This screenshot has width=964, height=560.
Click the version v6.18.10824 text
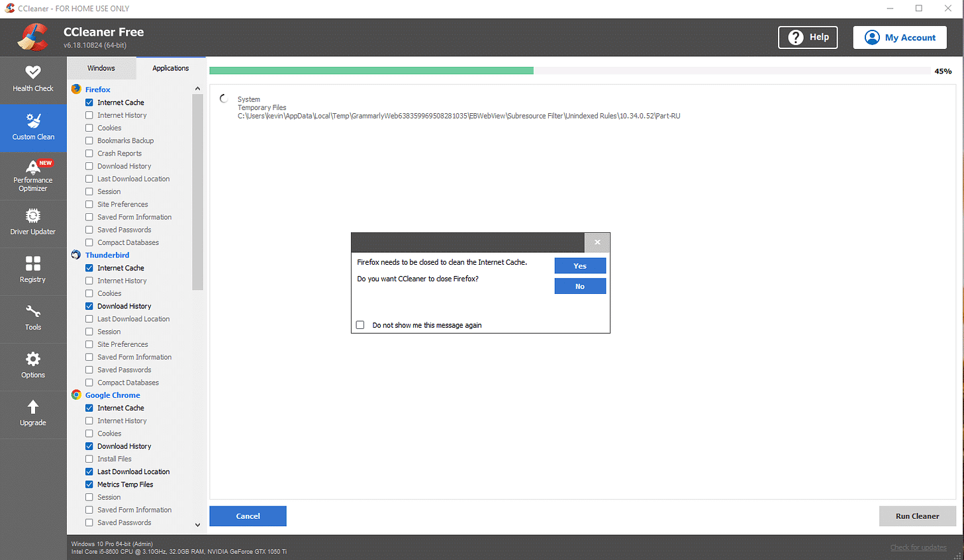tap(95, 46)
